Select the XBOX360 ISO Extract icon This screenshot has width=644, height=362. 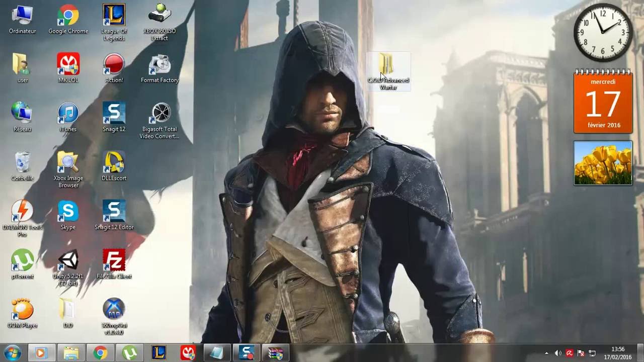[159, 23]
